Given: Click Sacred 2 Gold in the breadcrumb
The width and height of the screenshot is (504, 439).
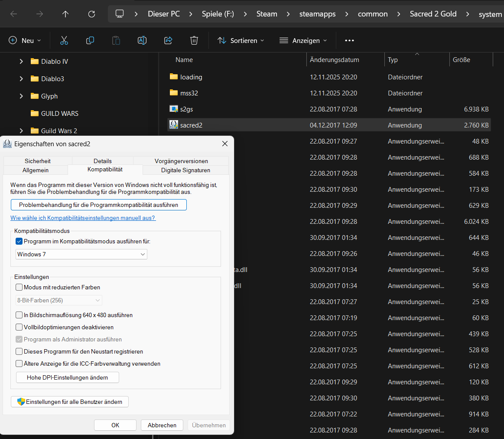Looking at the screenshot, I should [433, 14].
